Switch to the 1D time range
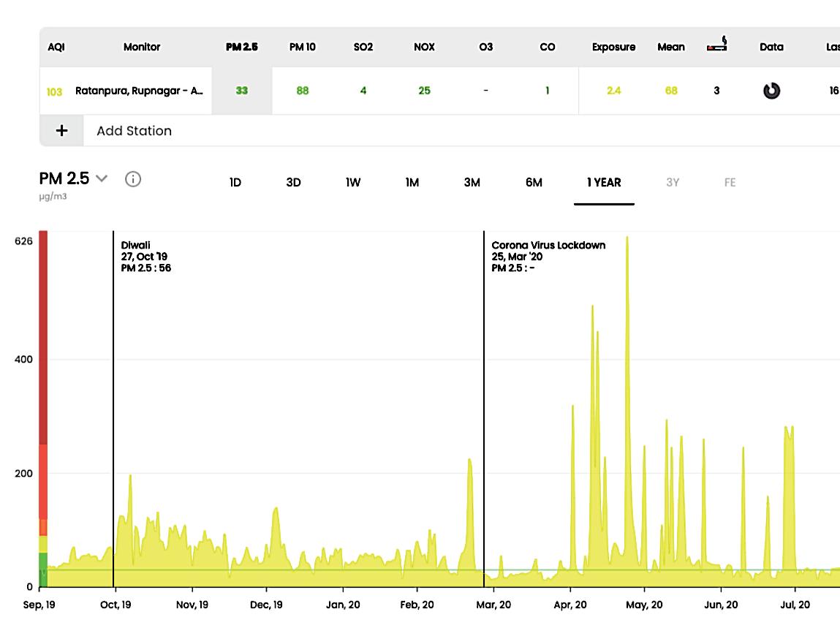Image resolution: width=840 pixels, height=628 pixels. point(235,183)
